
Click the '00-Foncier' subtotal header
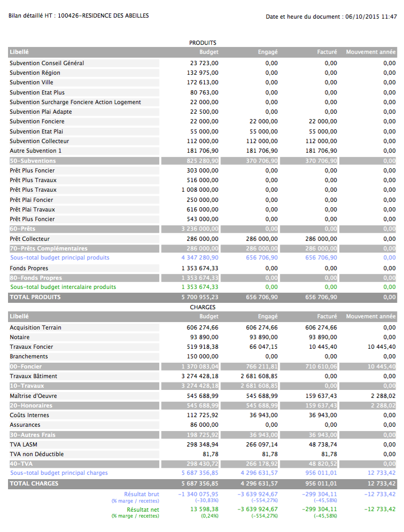click(26, 366)
